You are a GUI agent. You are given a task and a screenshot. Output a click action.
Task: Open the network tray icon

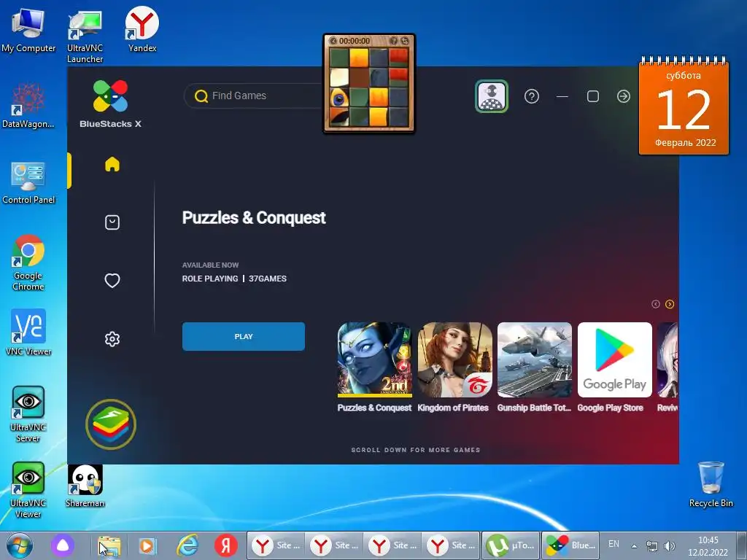pyautogui.click(x=651, y=546)
